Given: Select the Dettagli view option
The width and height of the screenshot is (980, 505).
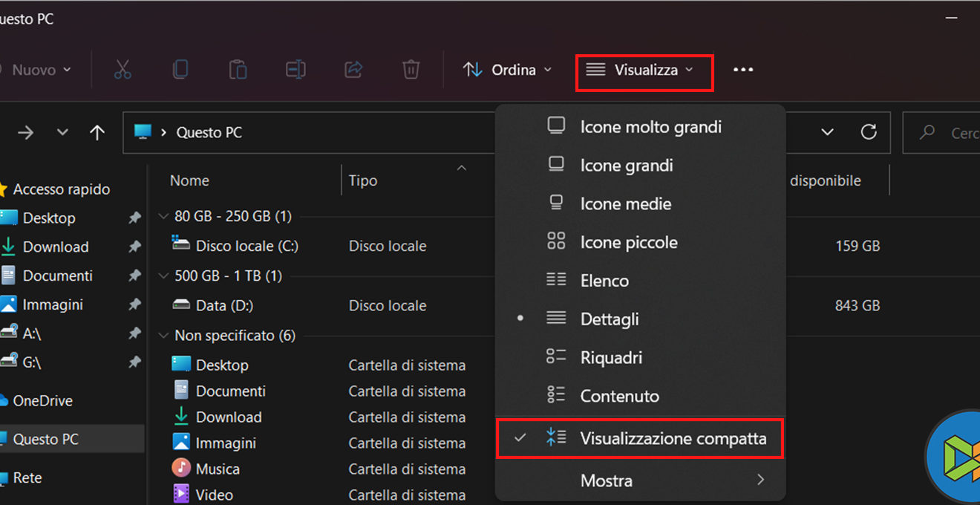Looking at the screenshot, I should coord(610,319).
